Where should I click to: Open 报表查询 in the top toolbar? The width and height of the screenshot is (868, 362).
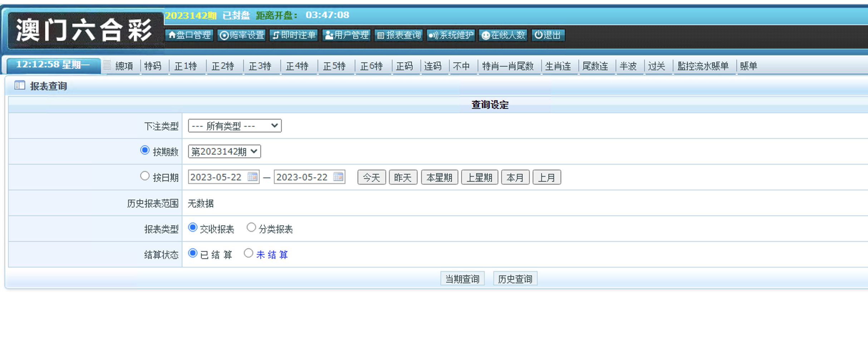[x=399, y=35]
